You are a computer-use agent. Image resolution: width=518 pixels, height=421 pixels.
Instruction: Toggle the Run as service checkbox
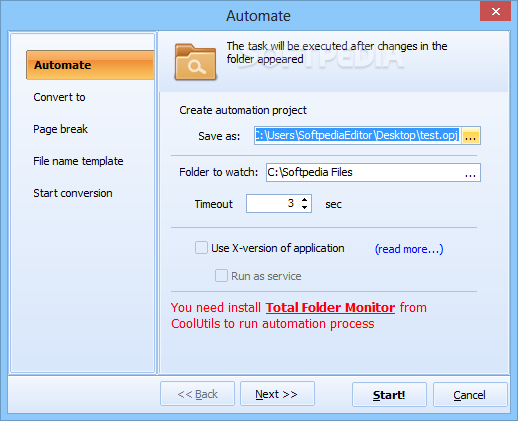coord(221,276)
